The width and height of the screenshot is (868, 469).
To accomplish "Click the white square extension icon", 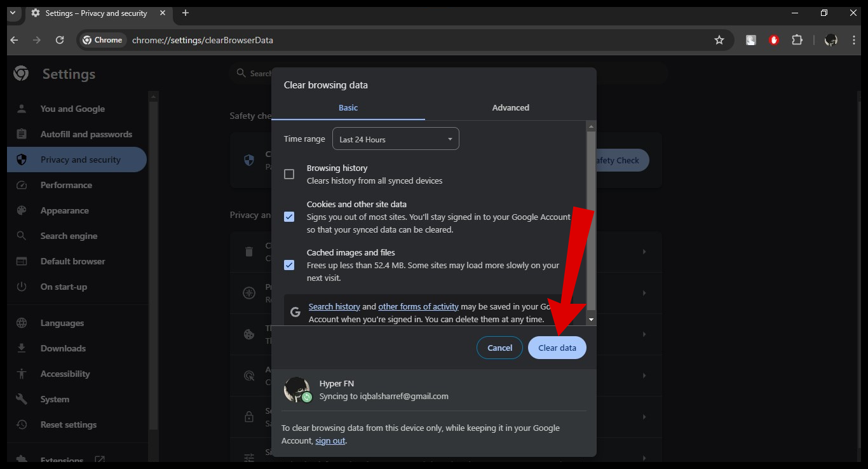I will (x=751, y=40).
